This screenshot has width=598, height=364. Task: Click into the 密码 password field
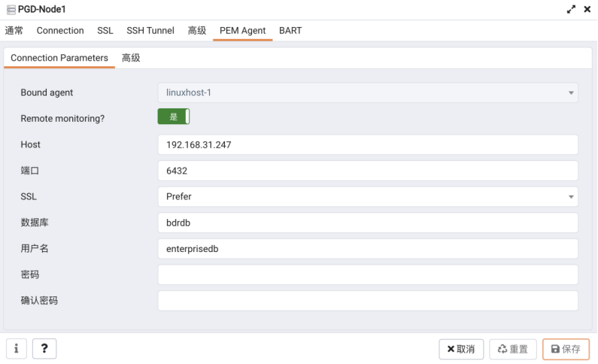pyautogui.click(x=368, y=275)
